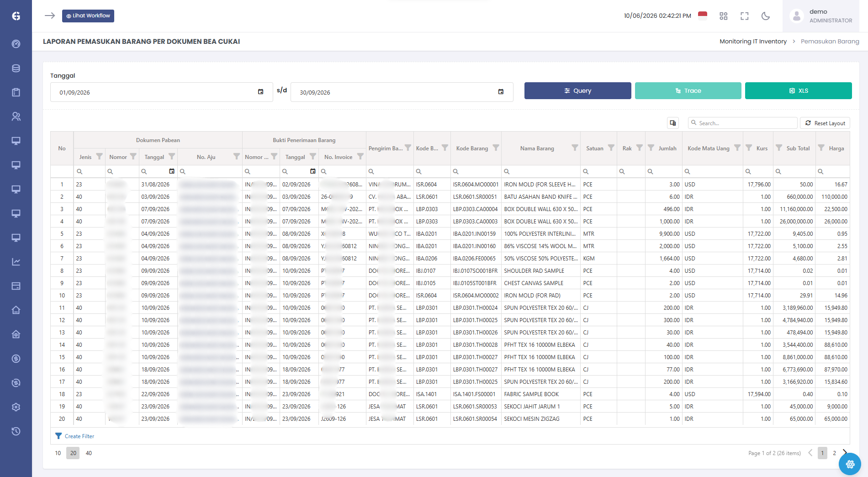Screen dimensions: 868x477
Task: Toggle fullscreen mode icon
Action: (745, 16)
